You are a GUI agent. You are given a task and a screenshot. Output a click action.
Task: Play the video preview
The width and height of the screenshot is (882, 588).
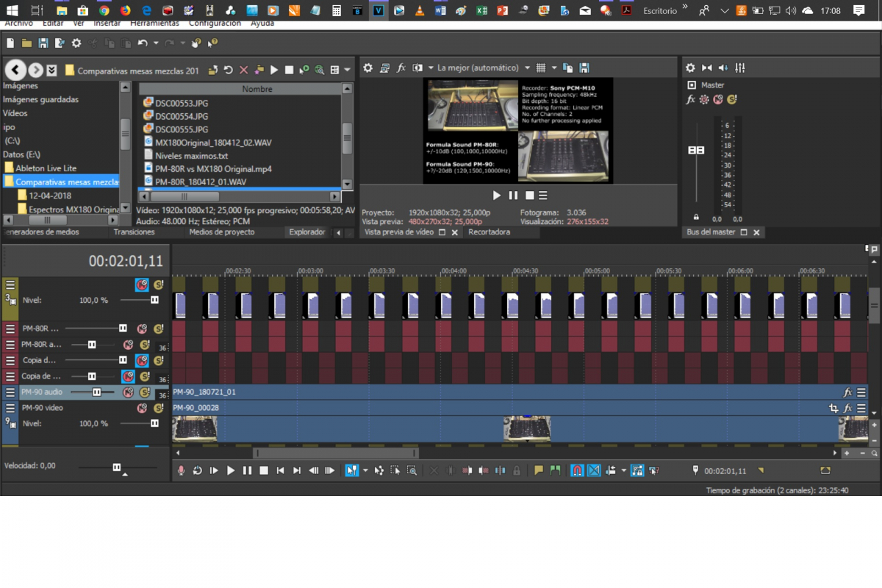(497, 196)
